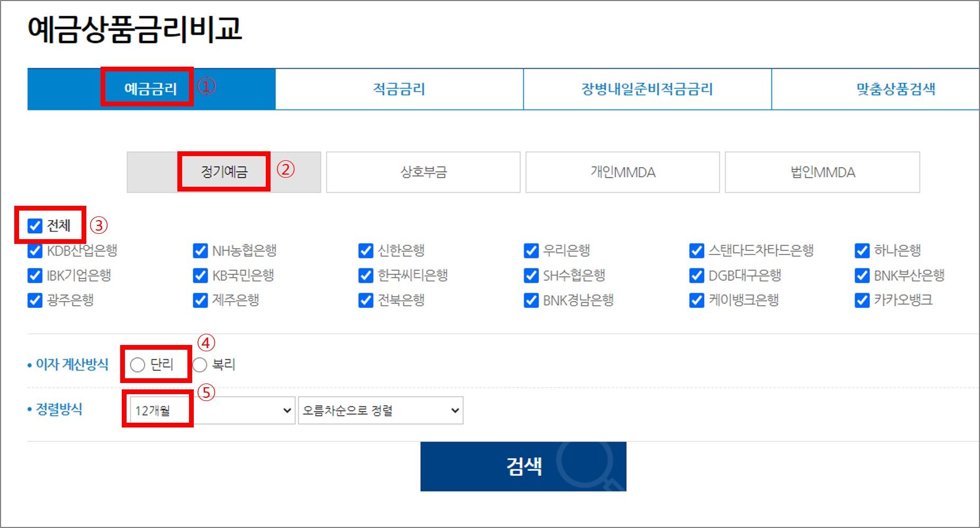Uncheck the 한국씨티은행 checkbox
This screenshot has width=980, height=528.
click(x=366, y=276)
